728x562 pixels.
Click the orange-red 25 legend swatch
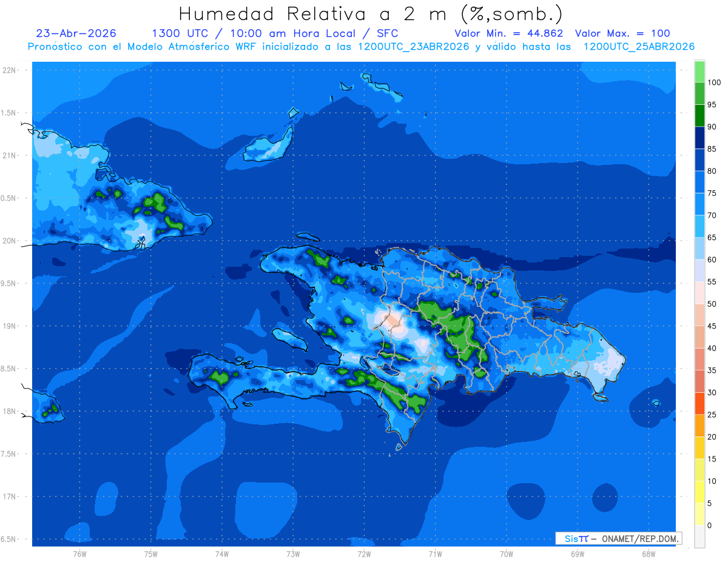click(699, 404)
